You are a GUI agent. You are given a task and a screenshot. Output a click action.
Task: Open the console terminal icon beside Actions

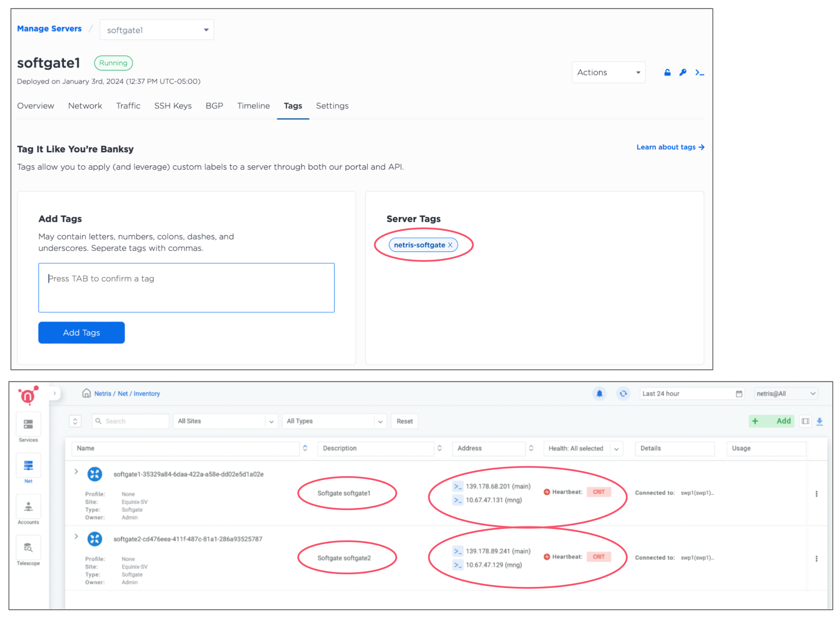click(x=699, y=72)
